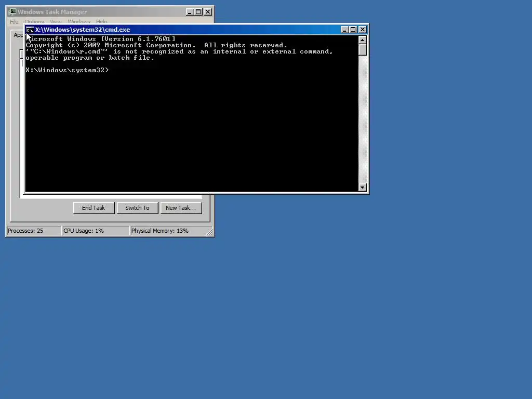
Task: Open the View menu in Task Manager
Action: click(x=56, y=22)
